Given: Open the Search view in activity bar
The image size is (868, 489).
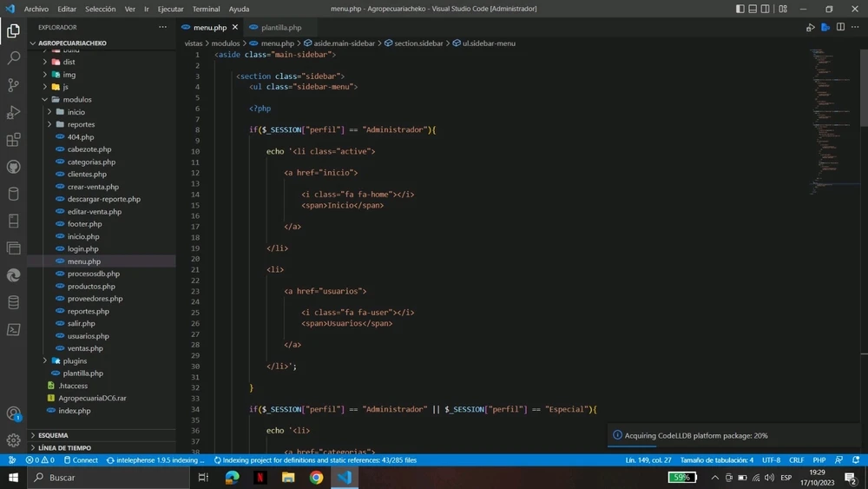Looking at the screenshot, I should coord(13,58).
